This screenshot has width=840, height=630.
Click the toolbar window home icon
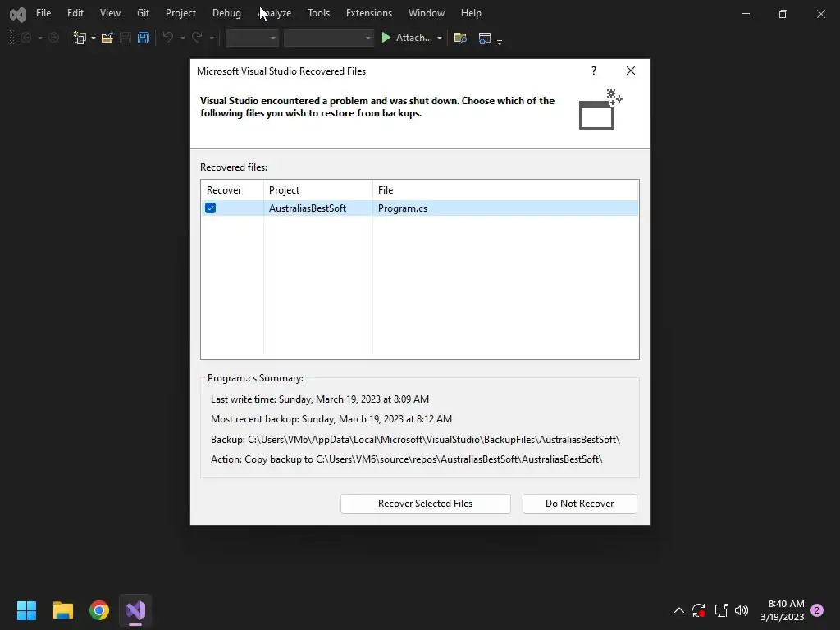pos(484,38)
